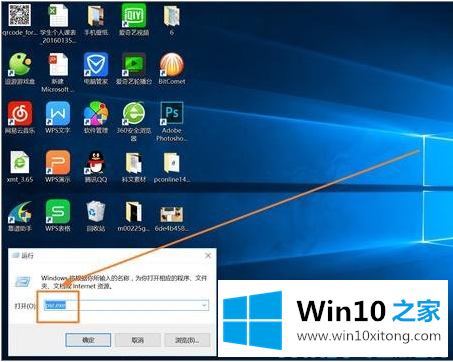
Task: Expand the 打开 Open combo box dropdown arrow
Action: [x=204, y=305]
